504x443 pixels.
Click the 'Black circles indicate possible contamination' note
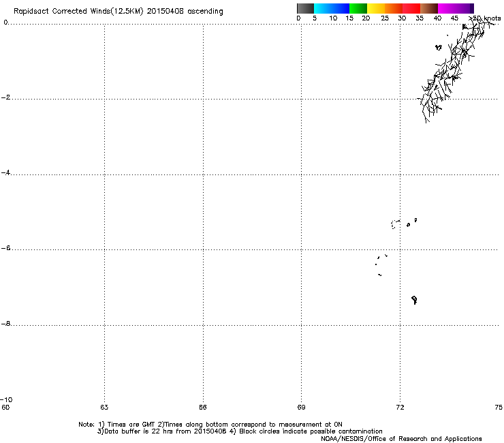[306, 431]
